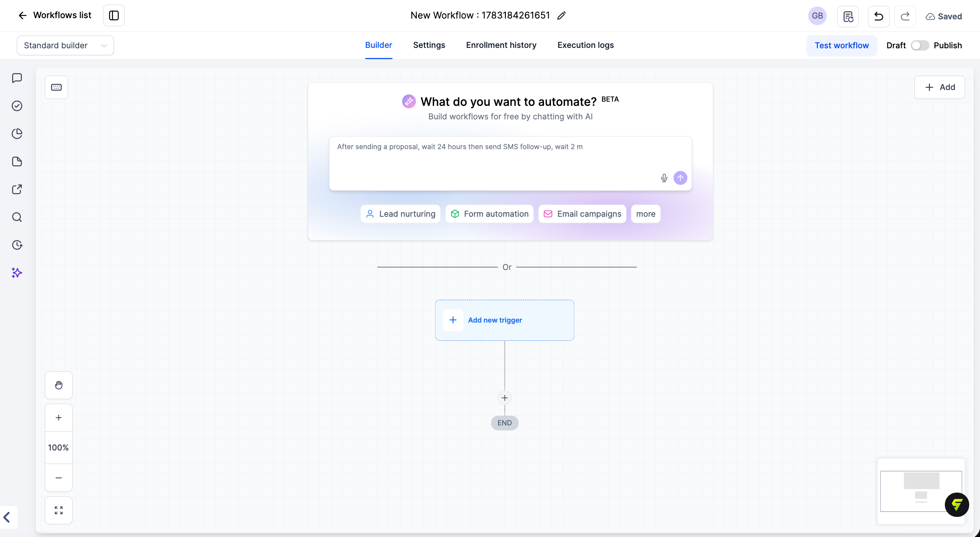Click the pencil icon to rename workflow
This screenshot has width=980, height=537.
click(561, 15)
